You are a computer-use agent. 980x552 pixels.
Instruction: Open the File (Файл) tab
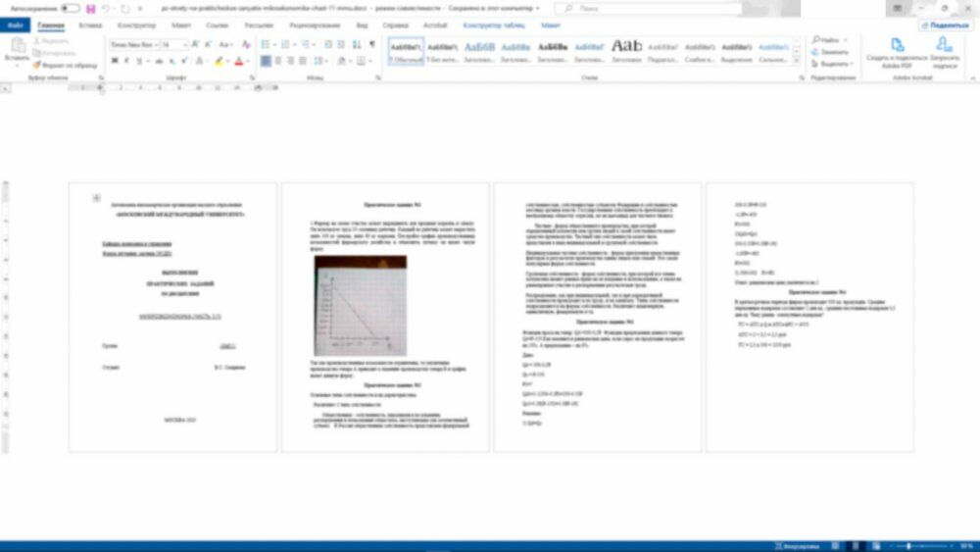click(15, 25)
